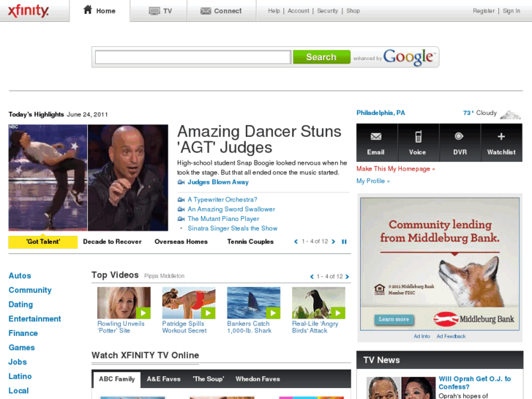
Task: Open Will Oprah Get O.J. to Confess? article
Action: click(x=474, y=383)
